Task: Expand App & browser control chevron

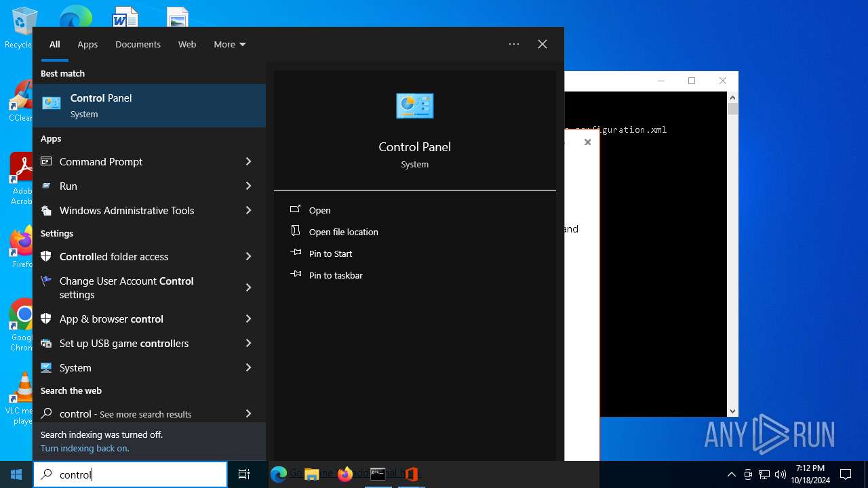Action: [x=248, y=319]
